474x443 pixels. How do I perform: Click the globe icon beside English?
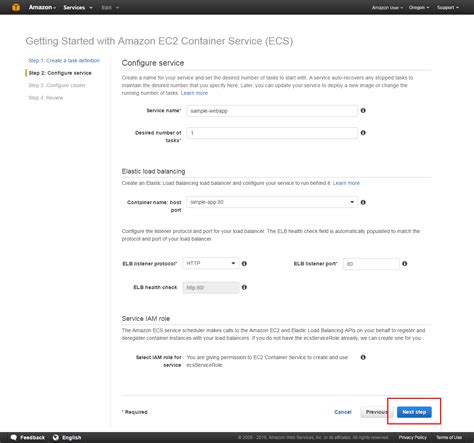(56, 437)
